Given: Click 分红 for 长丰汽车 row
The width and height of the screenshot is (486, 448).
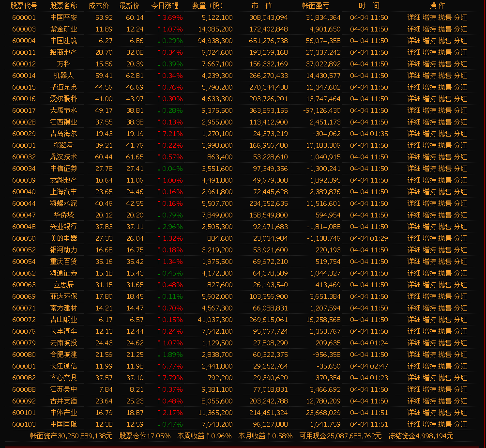Looking at the screenshot, I should click(460, 331).
